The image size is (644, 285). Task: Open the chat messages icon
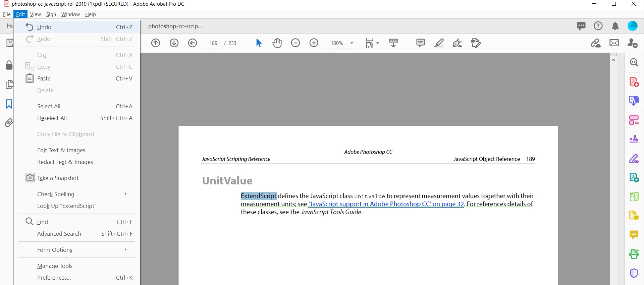pos(581,26)
